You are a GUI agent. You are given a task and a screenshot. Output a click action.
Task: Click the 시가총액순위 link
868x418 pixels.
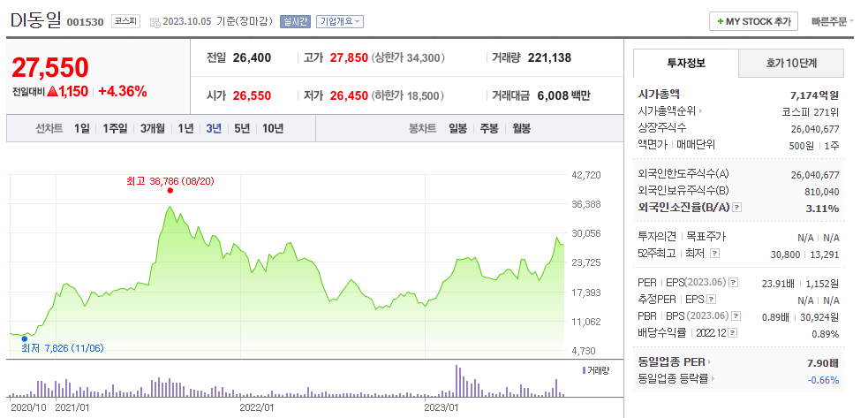tap(667, 110)
